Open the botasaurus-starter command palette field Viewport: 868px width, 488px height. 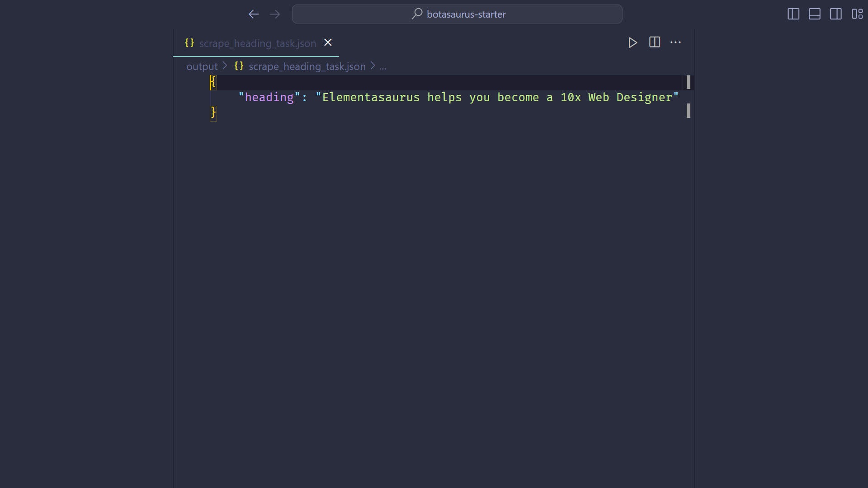tap(466, 14)
